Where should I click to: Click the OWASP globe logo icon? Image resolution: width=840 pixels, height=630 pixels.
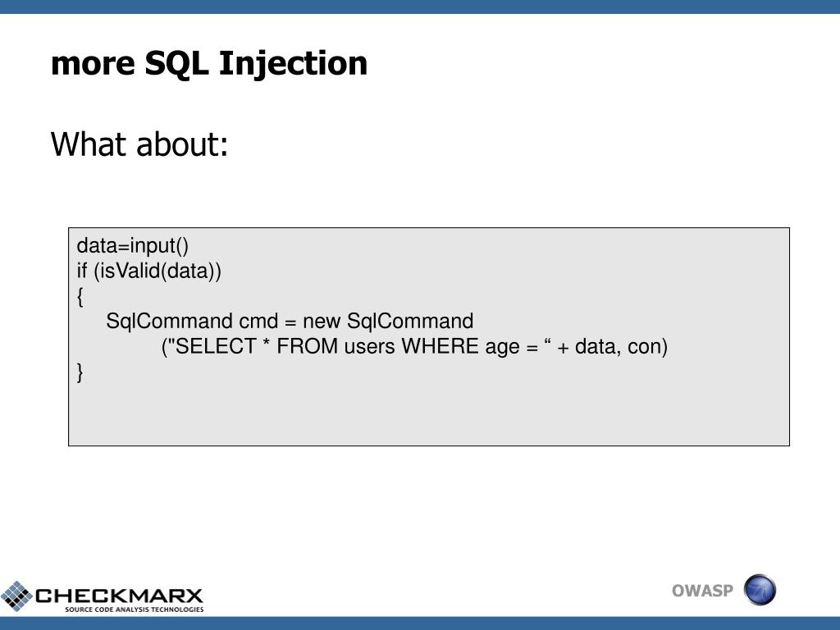(x=760, y=590)
